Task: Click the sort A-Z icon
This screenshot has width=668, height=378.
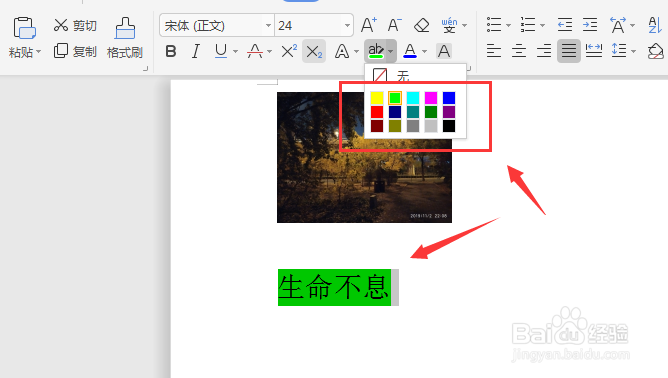Action: pyautogui.click(x=654, y=25)
